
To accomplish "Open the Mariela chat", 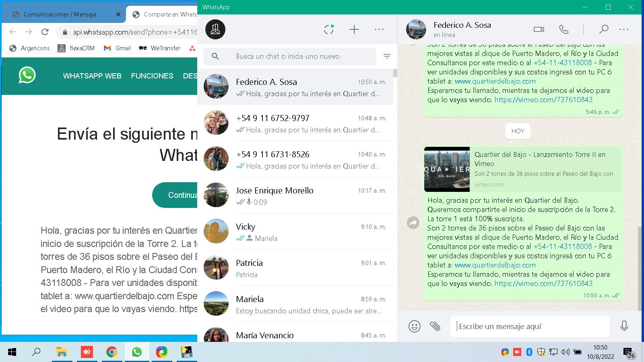I will click(x=295, y=304).
